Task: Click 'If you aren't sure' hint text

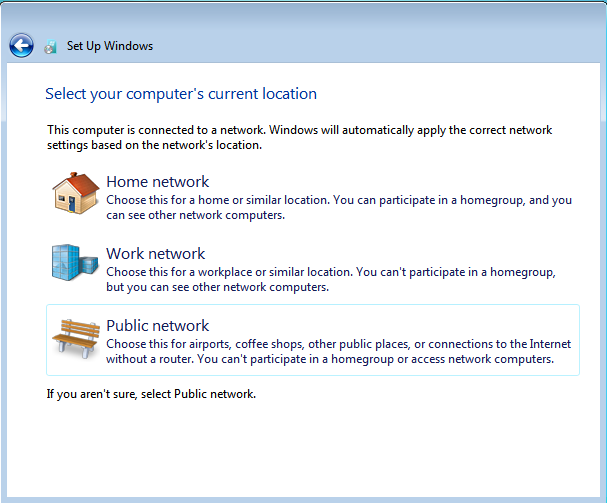Action: [151, 394]
